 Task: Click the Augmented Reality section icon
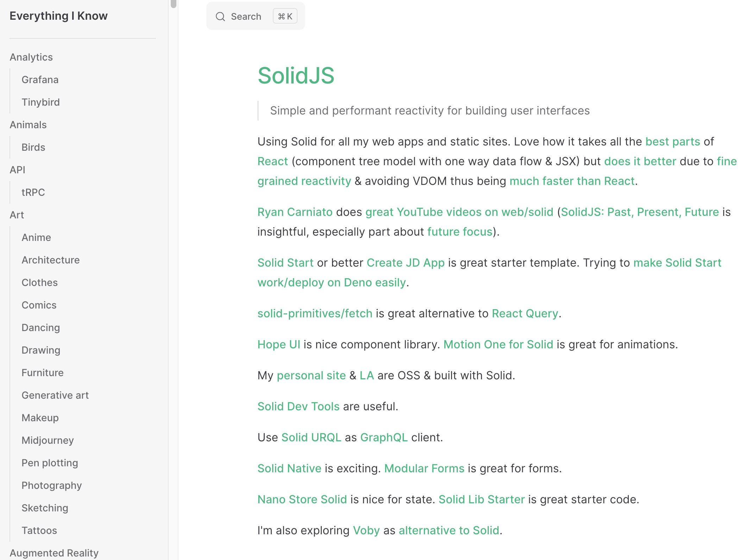(x=54, y=553)
